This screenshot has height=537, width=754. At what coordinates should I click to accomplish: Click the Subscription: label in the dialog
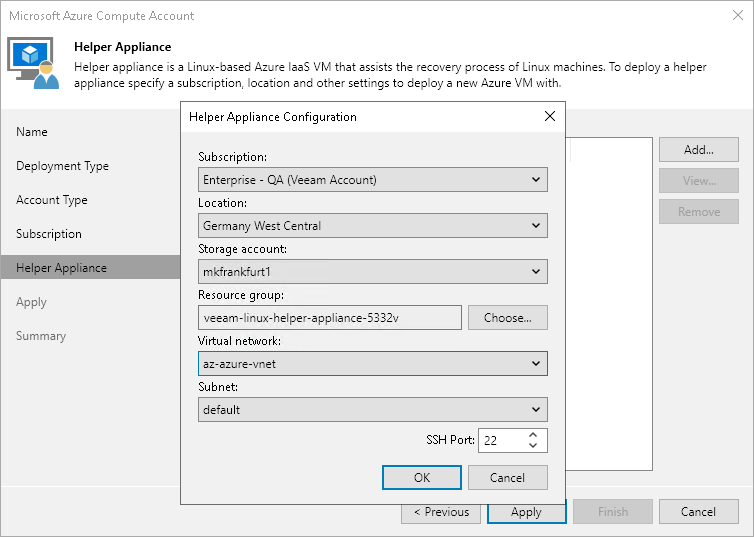(233, 157)
